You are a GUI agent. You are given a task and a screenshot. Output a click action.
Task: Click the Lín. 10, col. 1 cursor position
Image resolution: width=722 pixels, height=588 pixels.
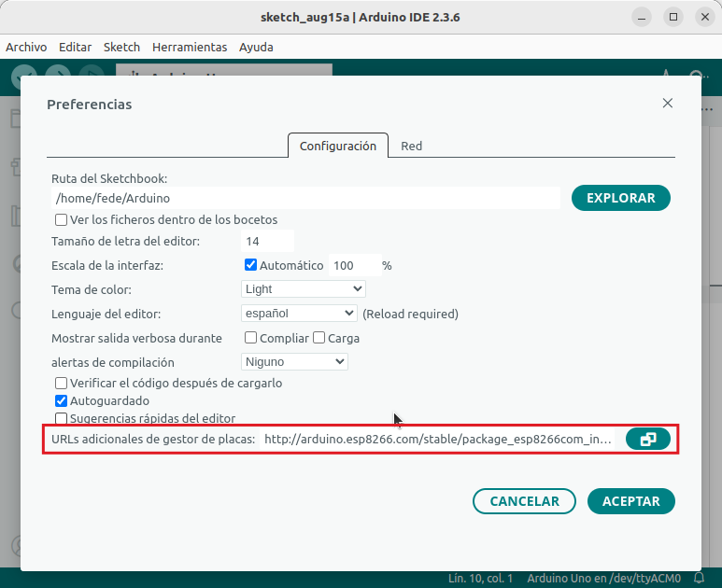[480, 578]
